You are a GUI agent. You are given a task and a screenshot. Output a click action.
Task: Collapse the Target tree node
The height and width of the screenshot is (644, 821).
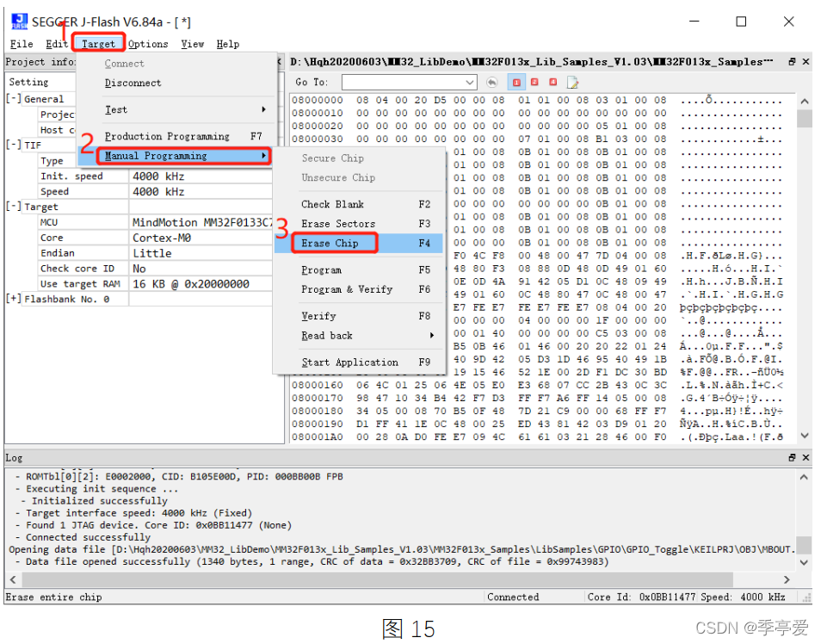(14, 206)
